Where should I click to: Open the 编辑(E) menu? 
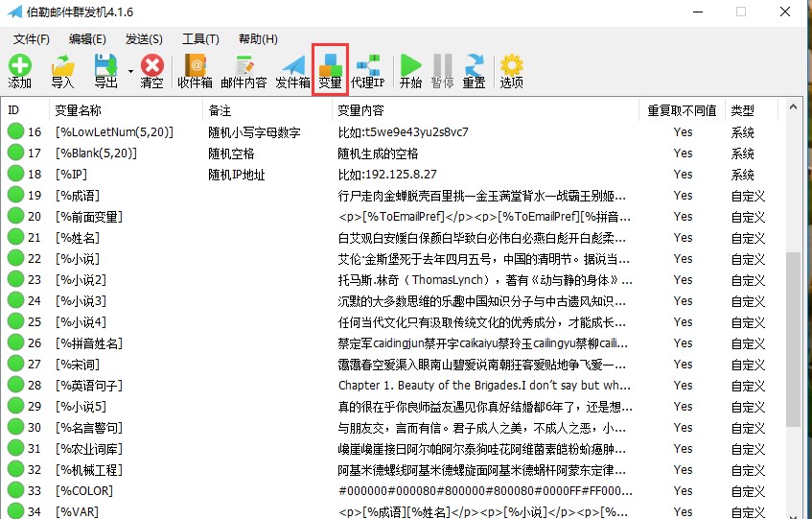87,38
